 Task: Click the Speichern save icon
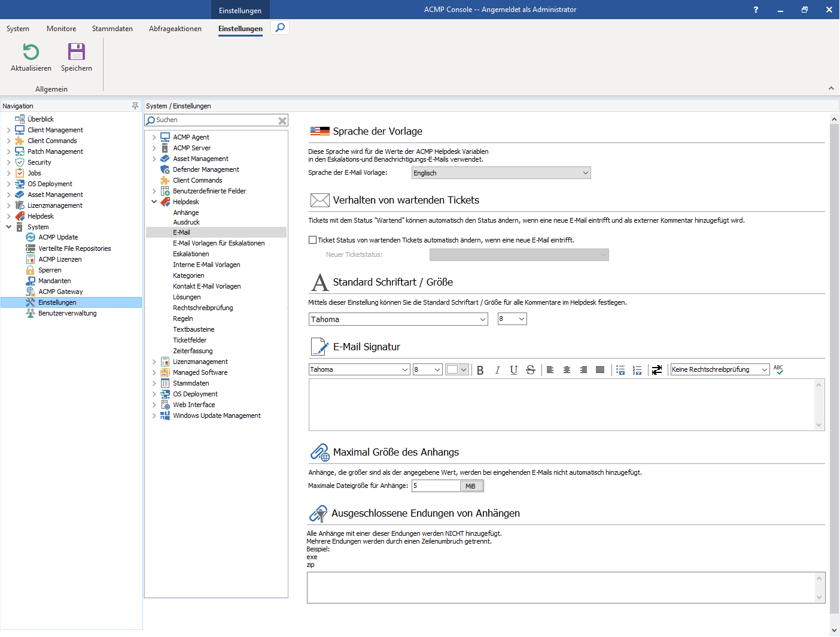[x=76, y=53]
